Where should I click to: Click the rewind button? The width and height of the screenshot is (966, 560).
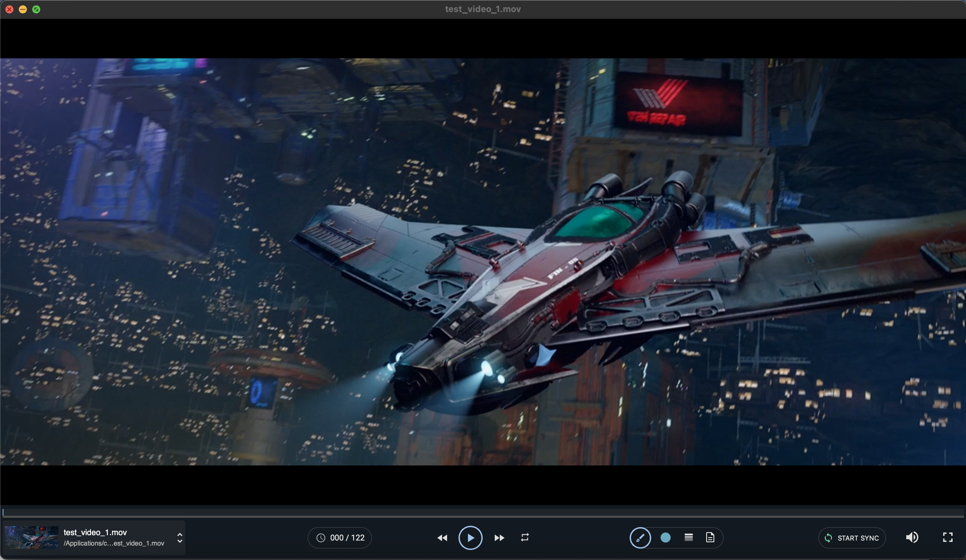[442, 538]
